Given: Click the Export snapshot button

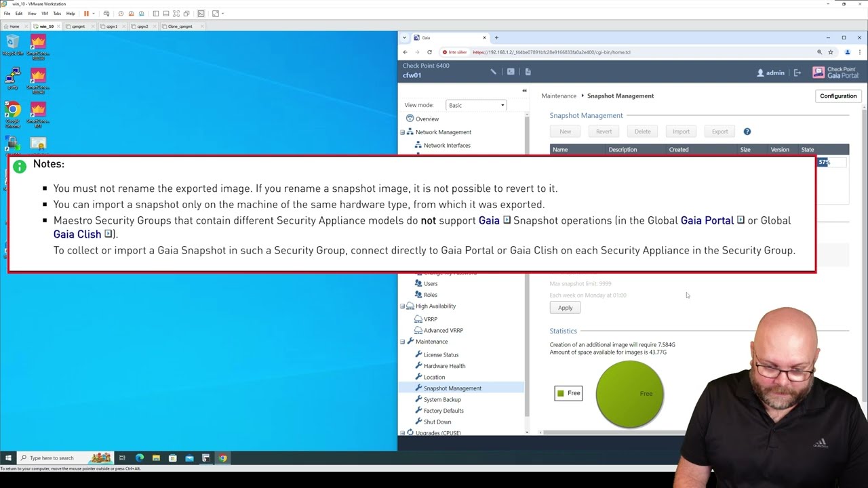Looking at the screenshot, I should [719, 131].
